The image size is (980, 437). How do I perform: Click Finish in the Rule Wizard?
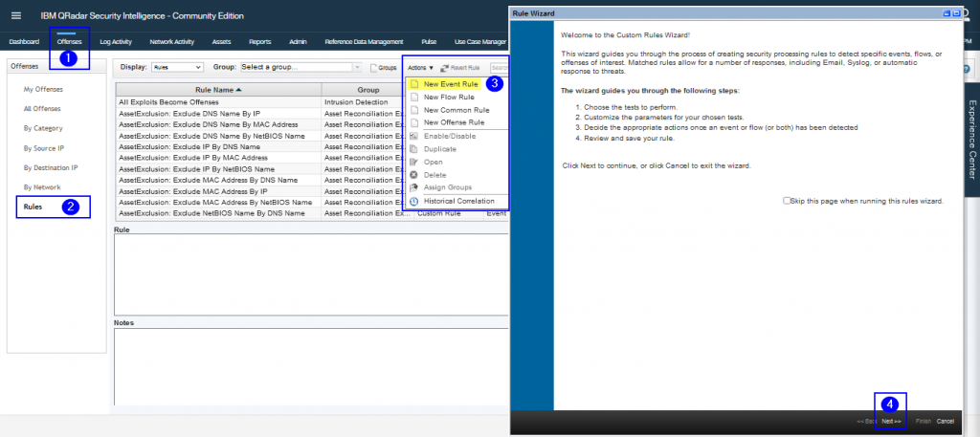(x=924, y=422)
